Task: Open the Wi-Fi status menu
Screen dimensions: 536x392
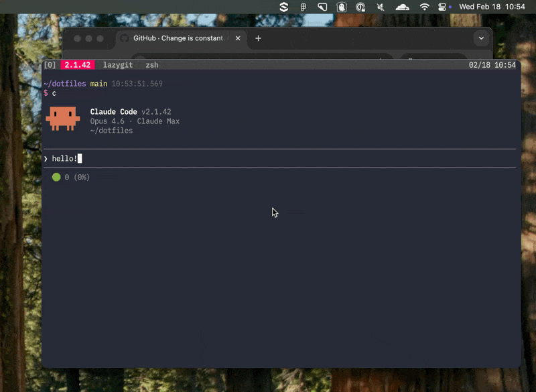Action: pyautogui.click(x=424, y=7)
